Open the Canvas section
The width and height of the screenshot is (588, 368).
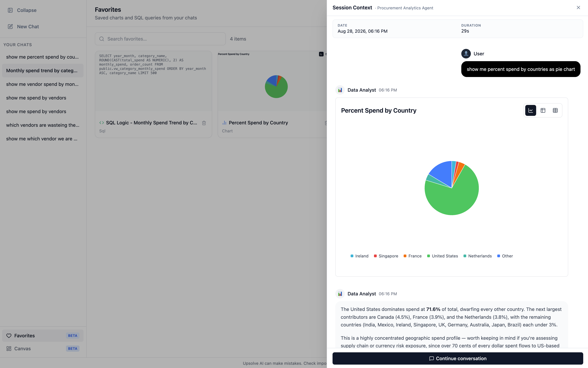tap(43, 349)
